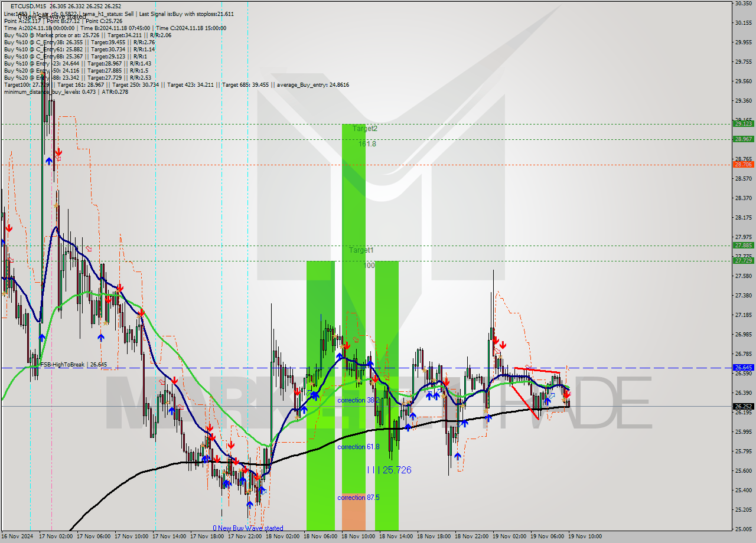Select the 'correction 87.5' label

coord(358,498)
